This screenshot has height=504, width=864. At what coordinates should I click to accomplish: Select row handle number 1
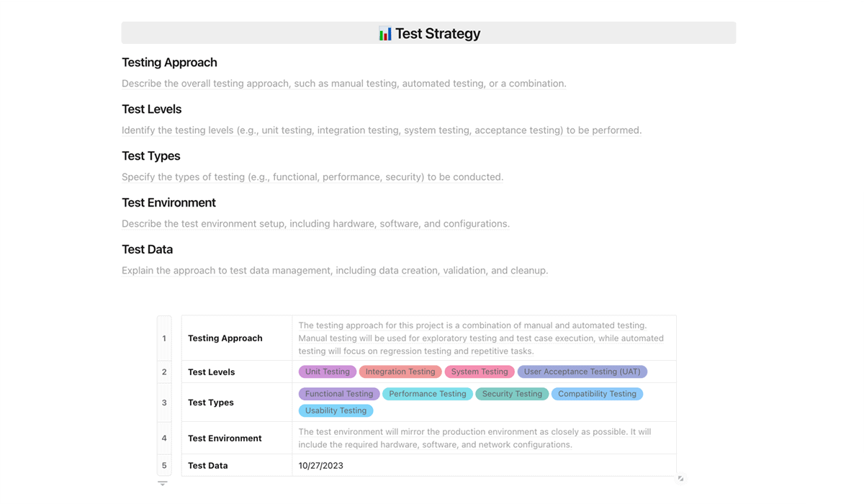pos(164,338)
